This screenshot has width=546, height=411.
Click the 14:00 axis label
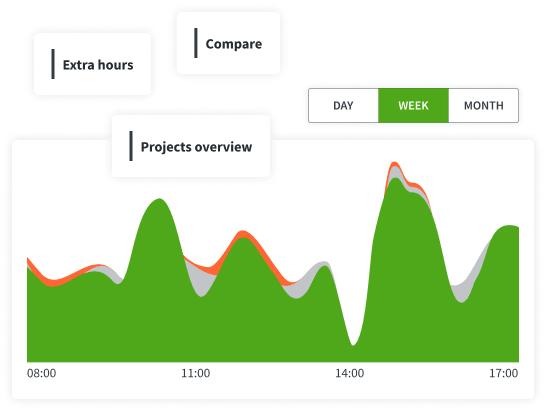coord(350,373)
